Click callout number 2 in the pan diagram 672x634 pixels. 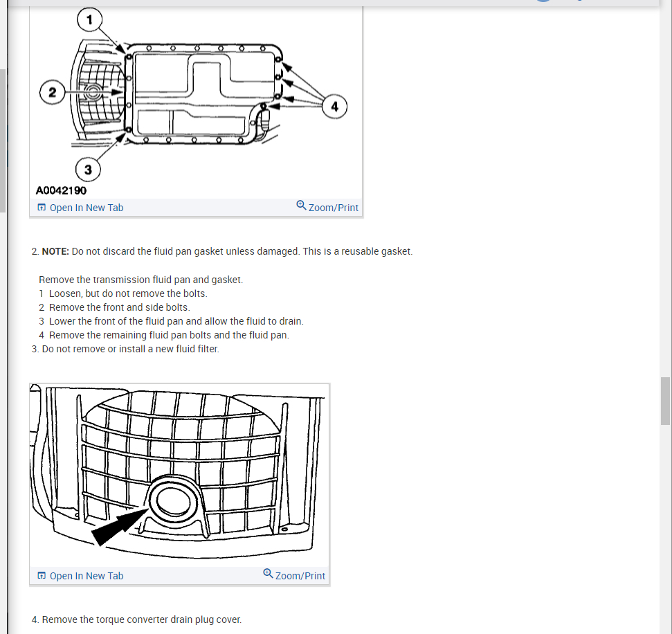point(53,92)
